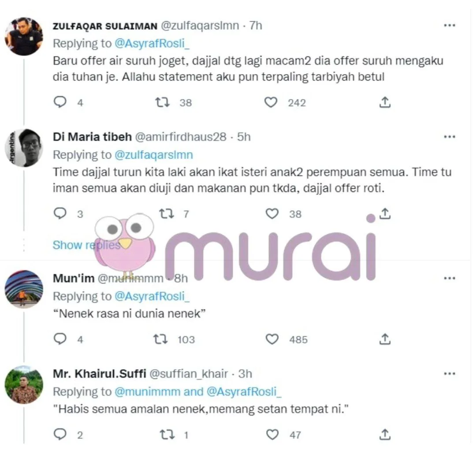Image resolution: width=476 pixels, height=468 pixels.
Task: Share Di Maria tibeh's tweet
Action: 385,214
